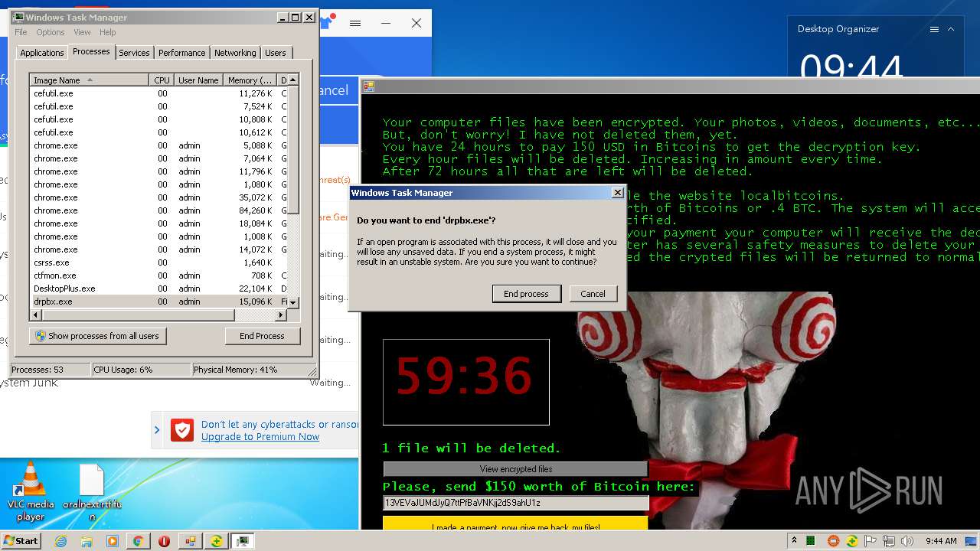Click the Upgrade to Premium Now link
The width and height of the screenshot is (980, 551).
(260, 437)
